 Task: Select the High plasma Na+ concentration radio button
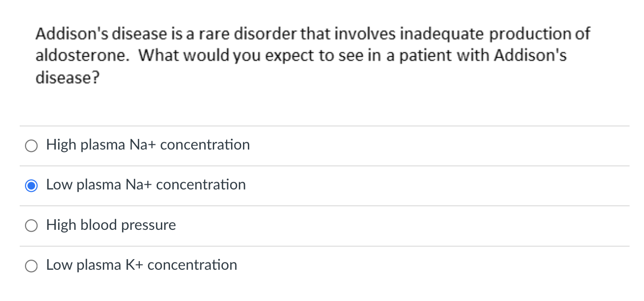[x=31, y=146]
